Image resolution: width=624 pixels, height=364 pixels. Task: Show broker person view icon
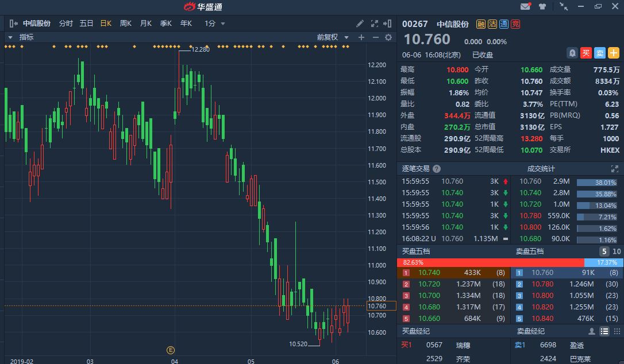(592, 331)
